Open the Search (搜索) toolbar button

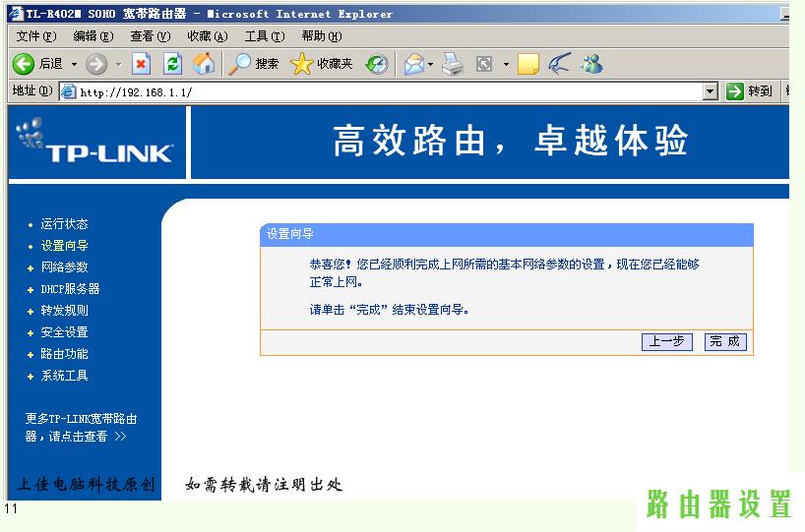click(253, 64)
